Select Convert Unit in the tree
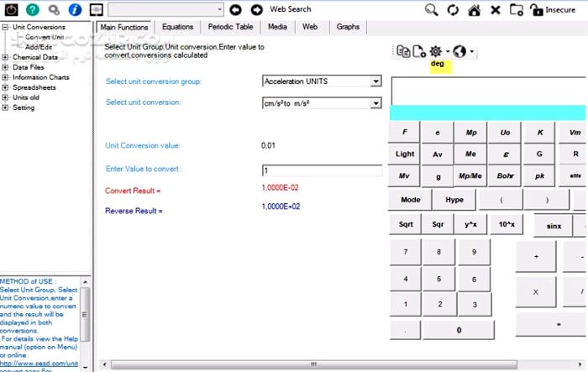This screenshot has height=372, width=588. [45, 37]
